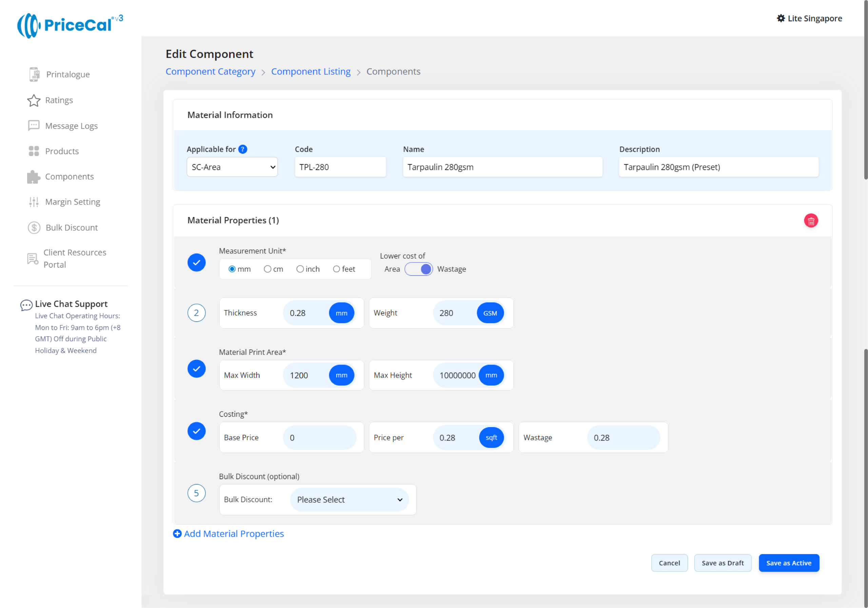Select the cm measurement unit radio
This screenshot has width=868, height=608.
point(267,269)
